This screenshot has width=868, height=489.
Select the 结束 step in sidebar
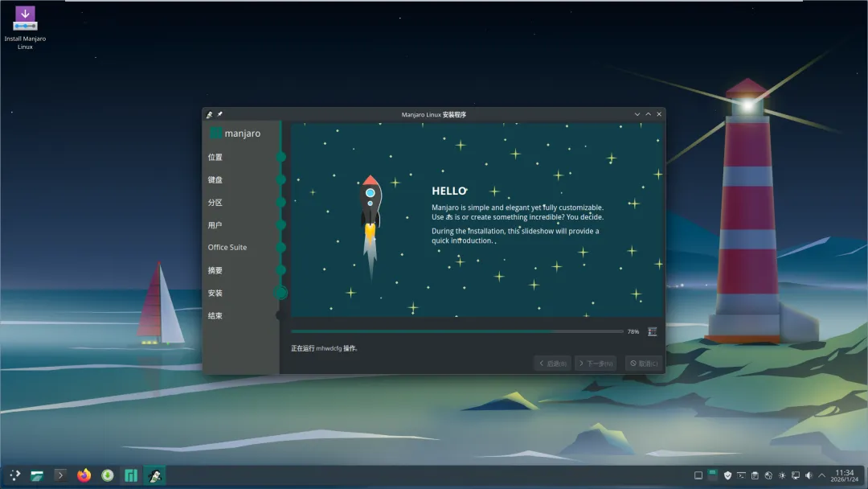215,315
